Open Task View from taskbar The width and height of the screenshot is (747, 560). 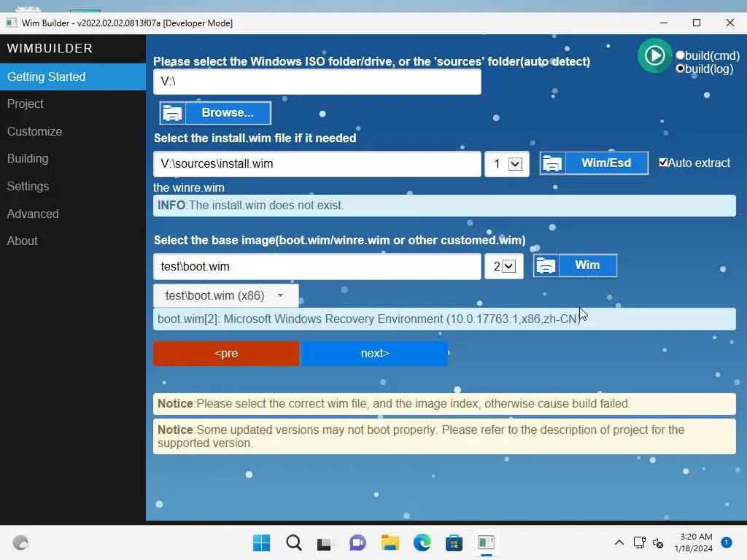pyautogui.click(x=325, y=542)
